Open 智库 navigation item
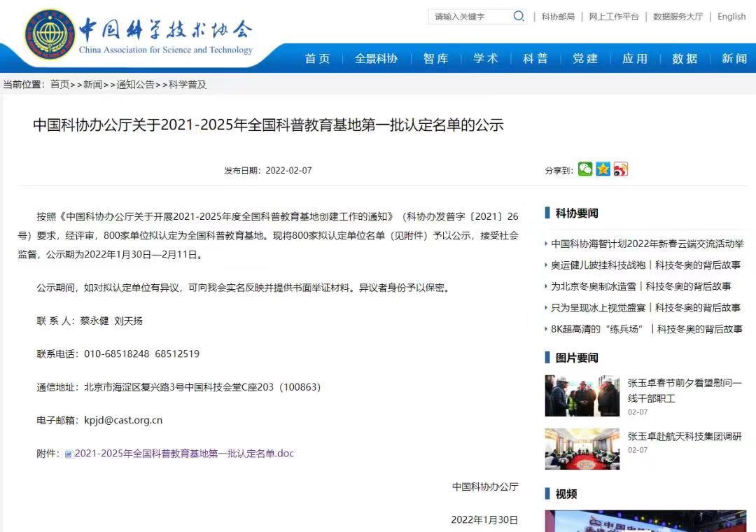 (x=436, y=59)
